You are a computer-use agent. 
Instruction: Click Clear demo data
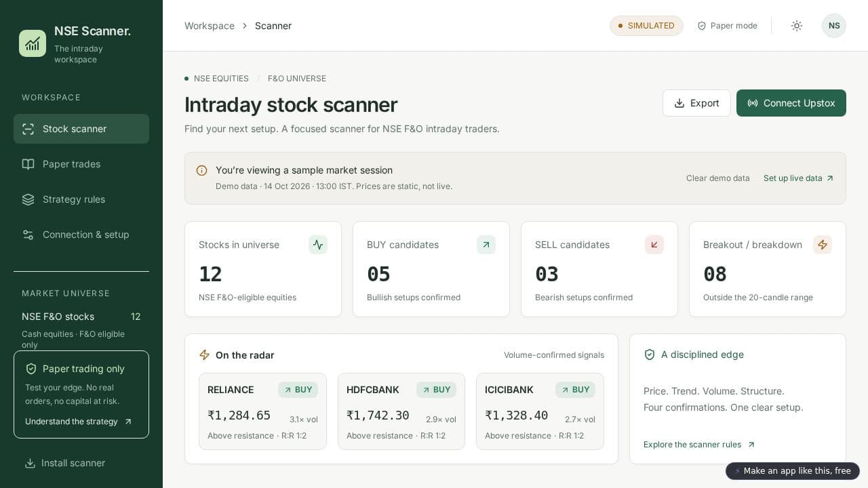point(718,178)
